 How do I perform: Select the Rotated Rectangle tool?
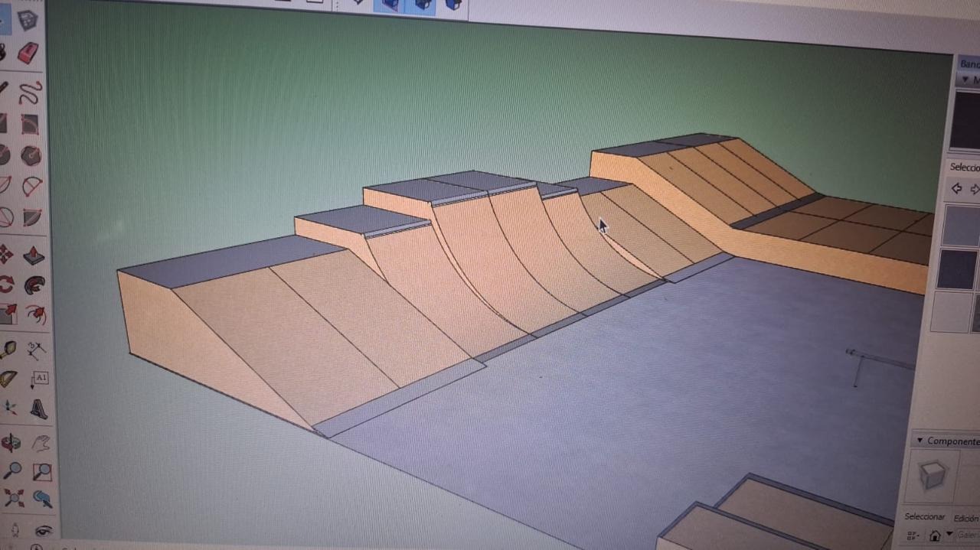click(30, 124)
